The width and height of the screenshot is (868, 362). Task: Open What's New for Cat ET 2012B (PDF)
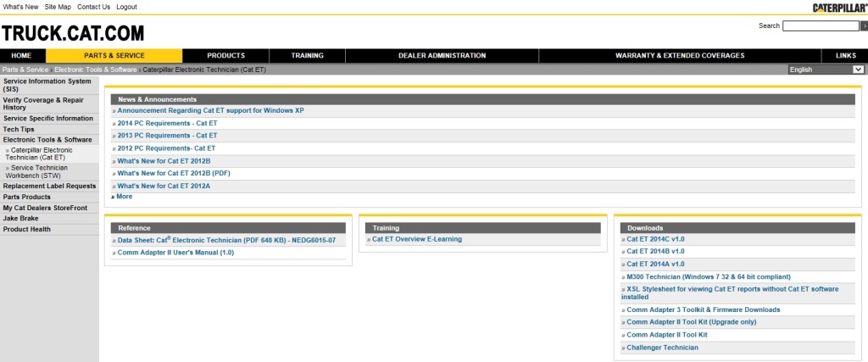[x=174, y=173]
